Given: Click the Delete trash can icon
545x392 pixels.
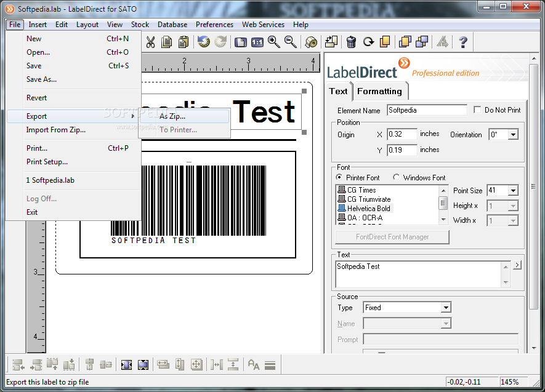Looking at the screenshot, I should tap(352, 42).
